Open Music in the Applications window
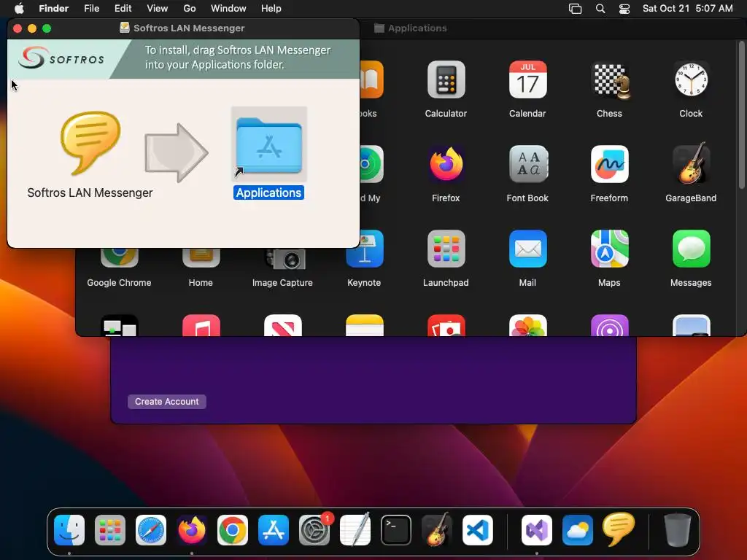The width and height of the screenshot is (747, 560). 201,326
